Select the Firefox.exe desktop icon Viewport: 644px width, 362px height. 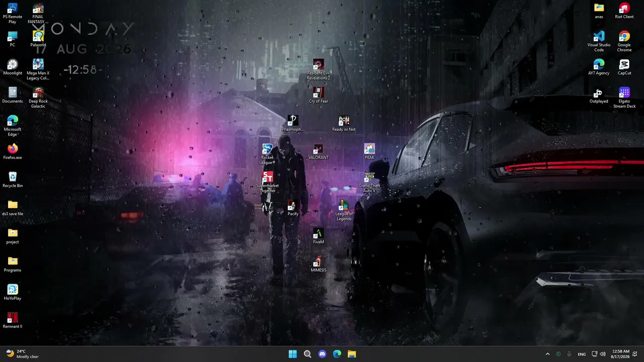pos(13,152)
